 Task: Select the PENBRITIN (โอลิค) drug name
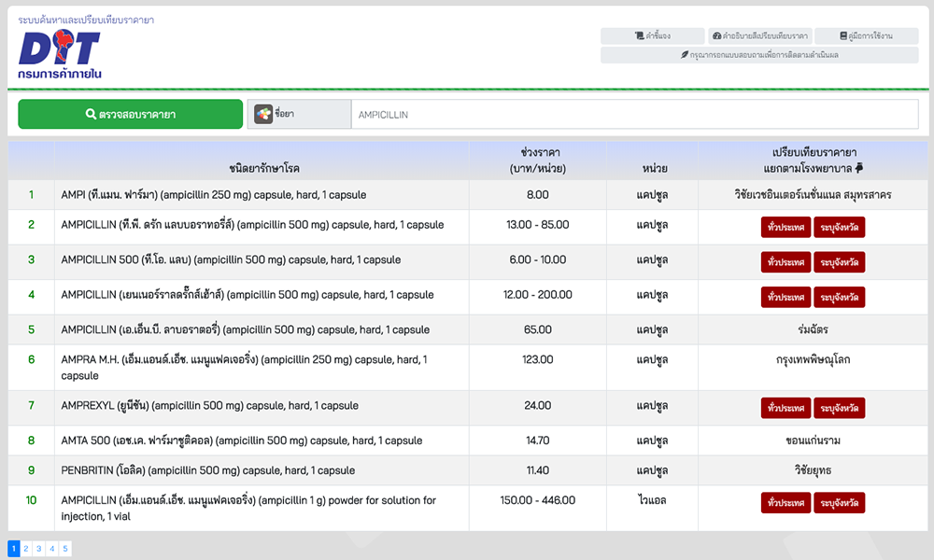[208, 470]
